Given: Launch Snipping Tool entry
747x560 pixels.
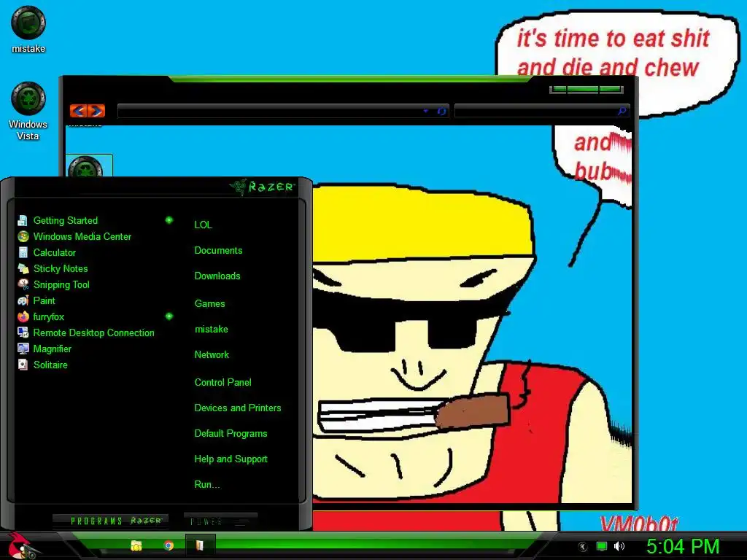Looking at the screenshot, I should click(x=61, y=285).
